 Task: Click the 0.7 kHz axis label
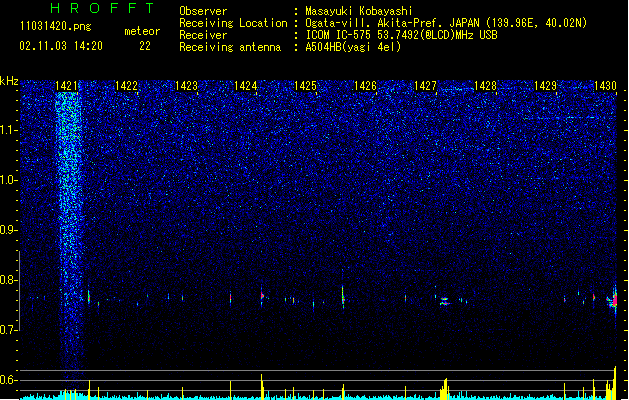[9, 330]
